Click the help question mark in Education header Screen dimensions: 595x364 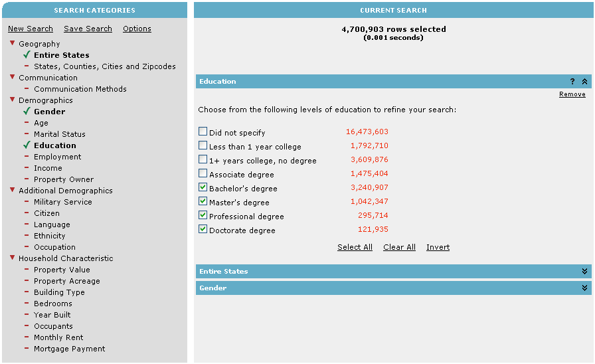tap(572, 82)
